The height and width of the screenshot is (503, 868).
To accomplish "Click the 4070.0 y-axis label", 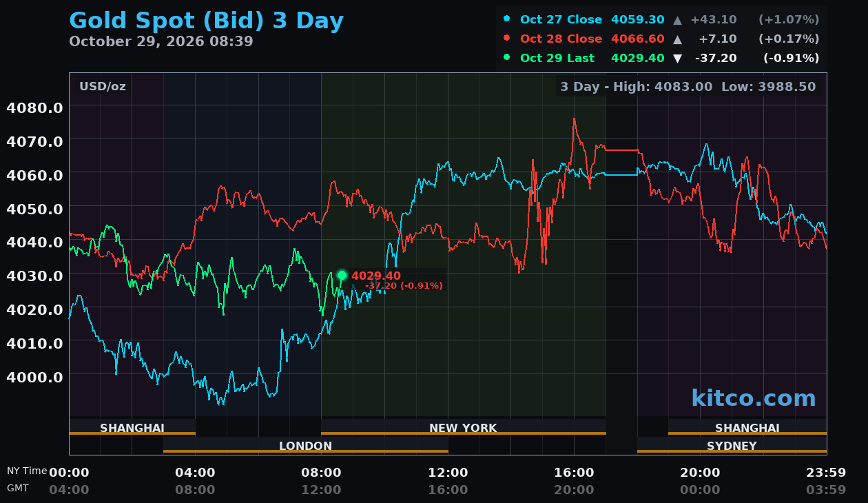I will pyautogui.click(x=34, y=141).
